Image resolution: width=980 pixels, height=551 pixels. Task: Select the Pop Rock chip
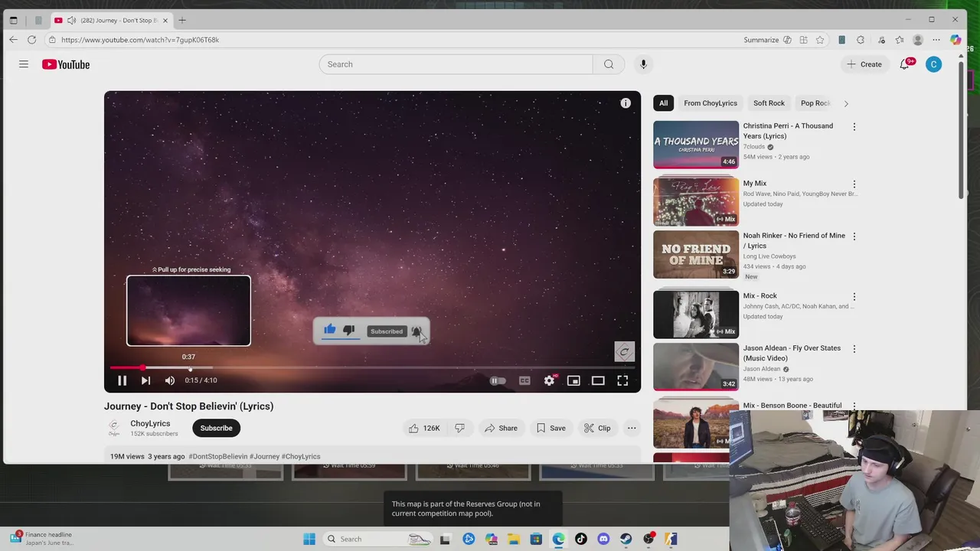[x=814, y=103]
